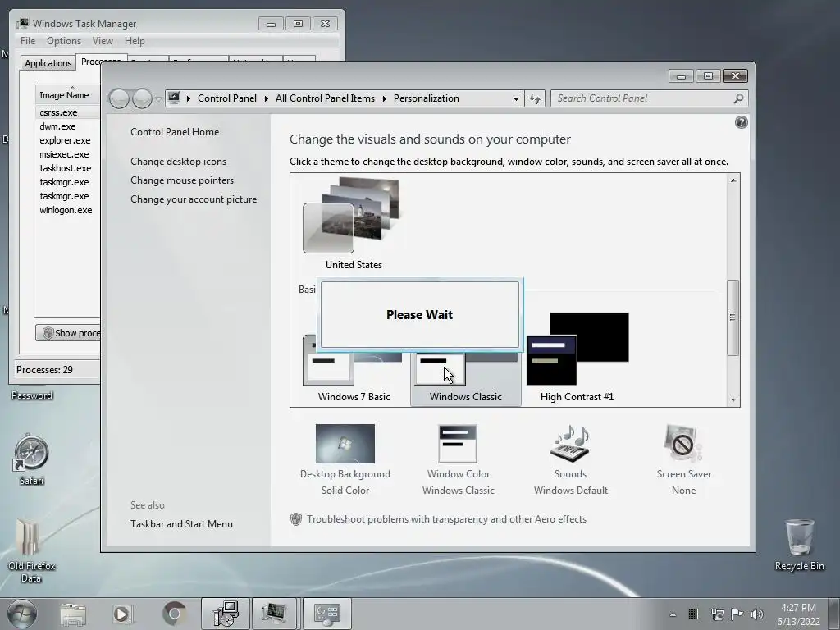Open Windows Media Player taskbar icon

[x=123, y=614]
